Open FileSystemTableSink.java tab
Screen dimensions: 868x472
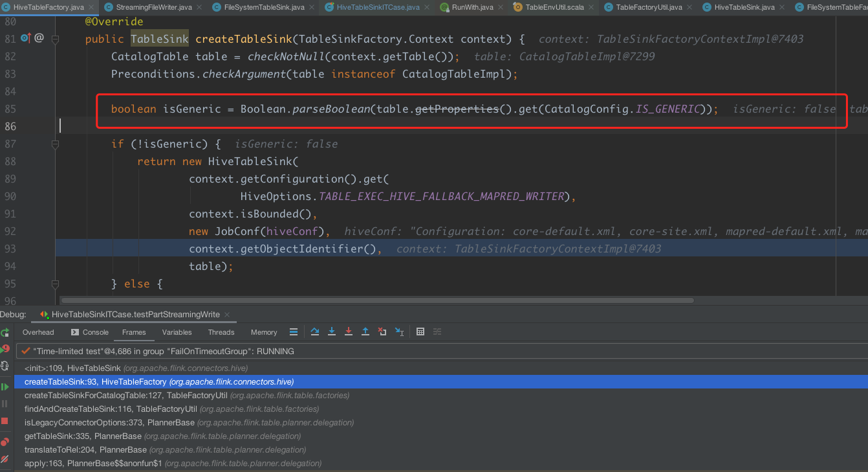(264, 7)
